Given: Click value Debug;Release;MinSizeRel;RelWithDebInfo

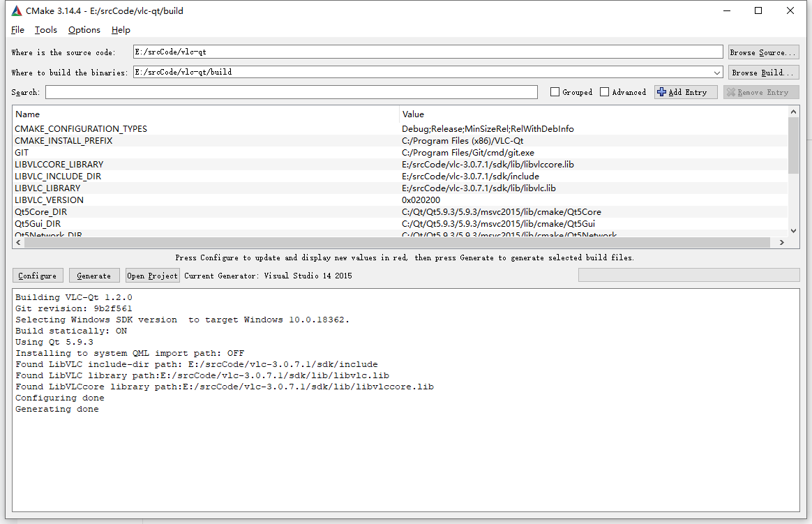Looking at the screenshot, I should click(x=488, y=129).
